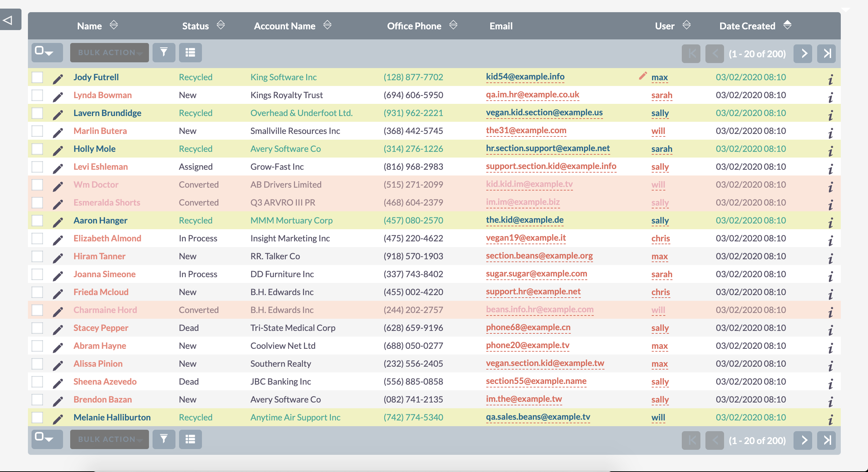This screenshot has height=472, width=868.
Task: Go to the next page of results
Action: (803, 53)
